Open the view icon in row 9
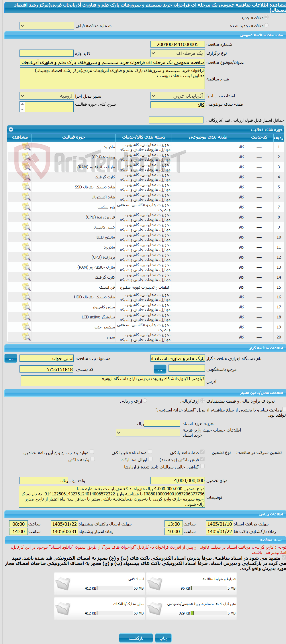 click(x=26, y=227)
